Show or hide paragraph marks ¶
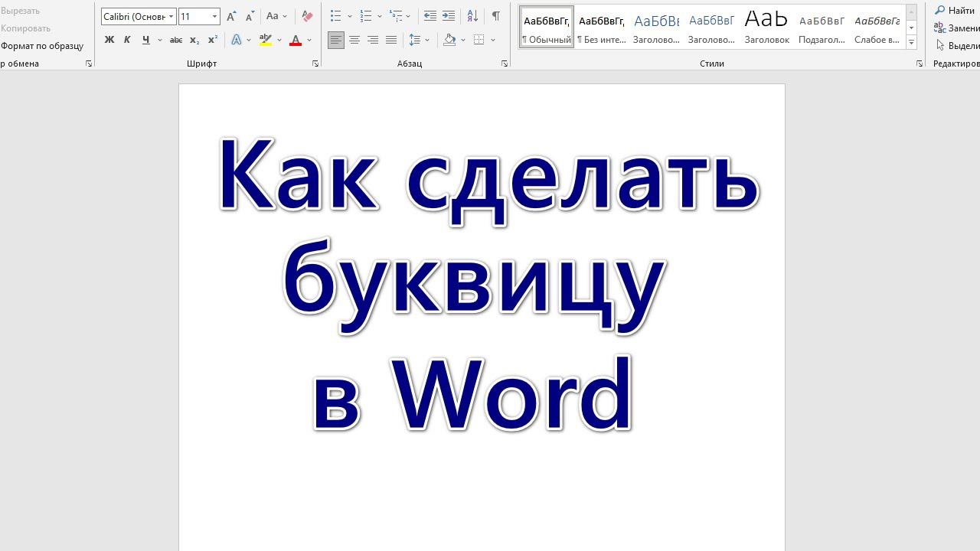Screen dimensions: 980x551 496,16
